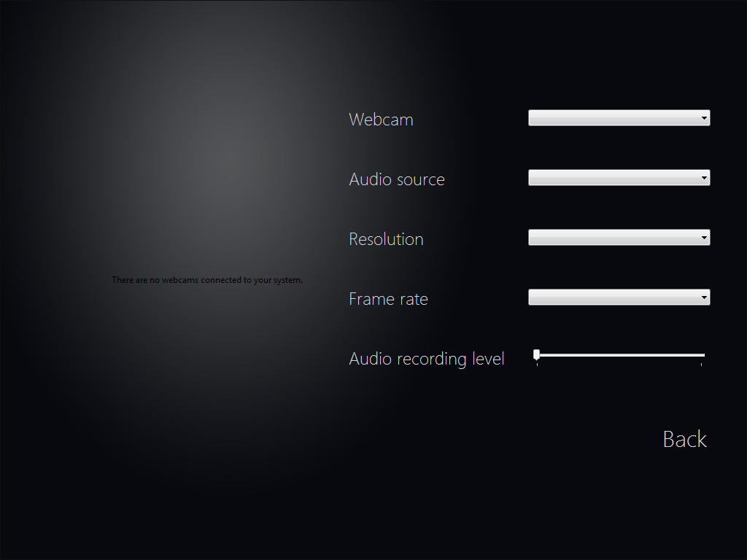The width and height of the screenshot is (747, 560).
Task: Click the empty webcam preview area
Action: [x=207, y=190]
